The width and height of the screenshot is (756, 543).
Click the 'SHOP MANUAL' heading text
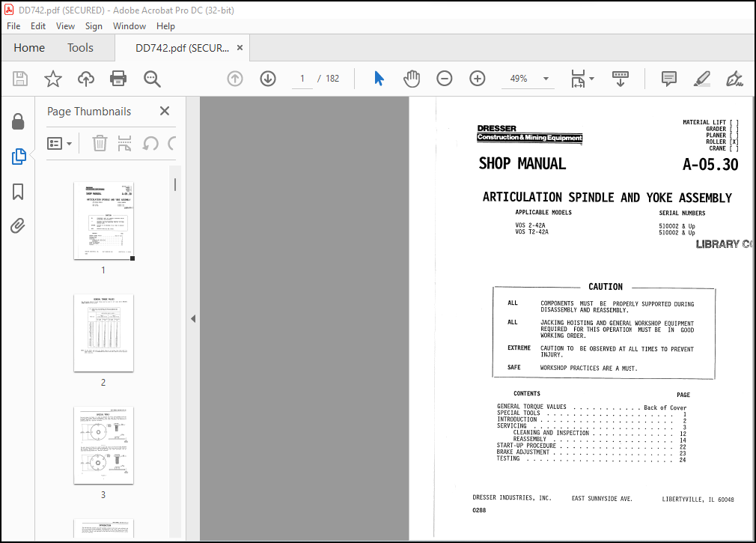click(x=522, y=163)
